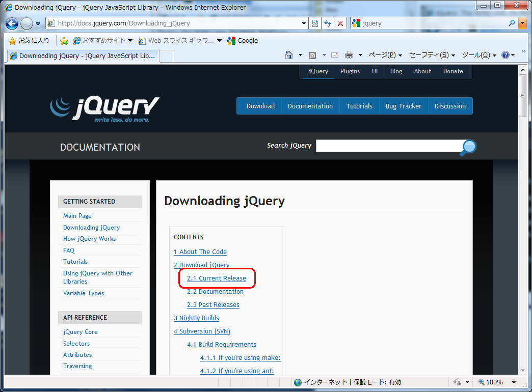Click the blue Download button

click(260, 106)
